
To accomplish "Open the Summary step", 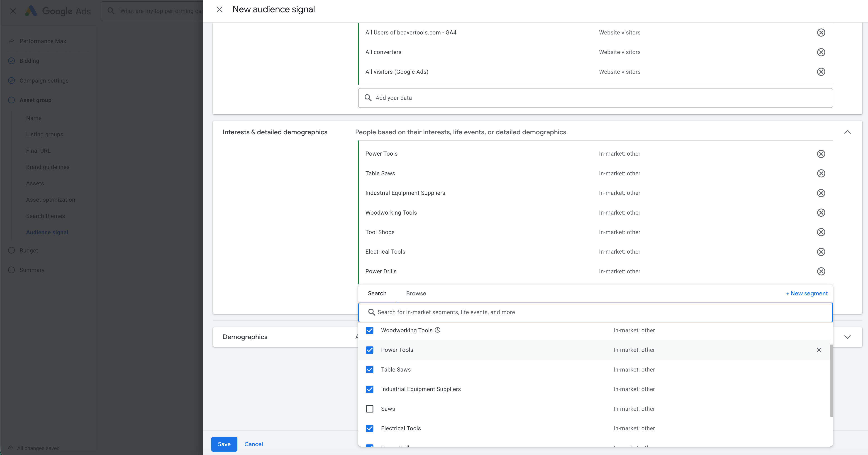I will 32,270.
